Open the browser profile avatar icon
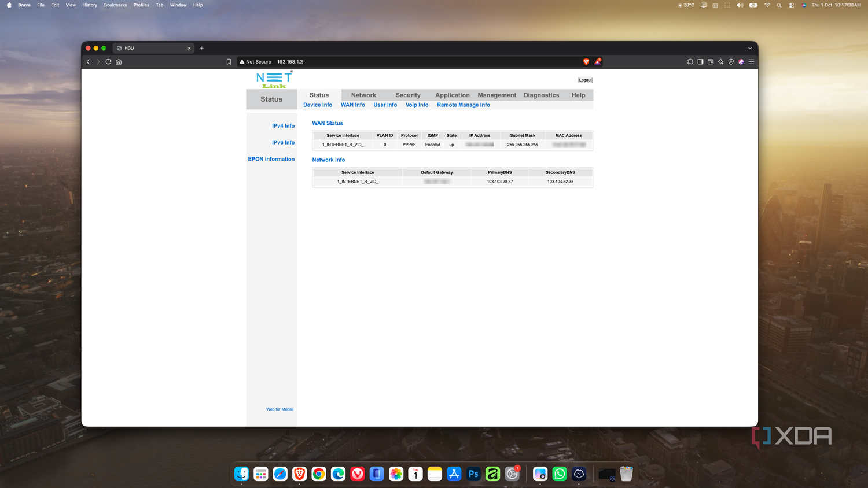The image size is (868, 488). coord(741,62)
